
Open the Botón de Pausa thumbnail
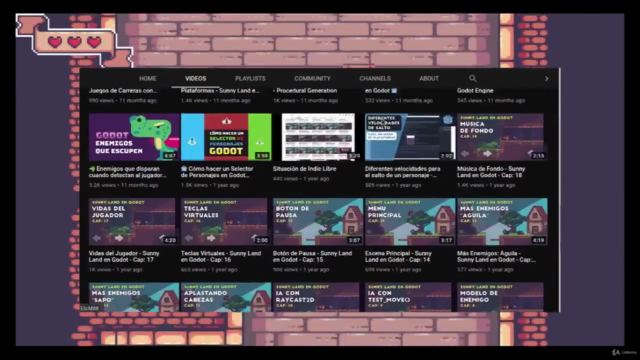[318, 222]
